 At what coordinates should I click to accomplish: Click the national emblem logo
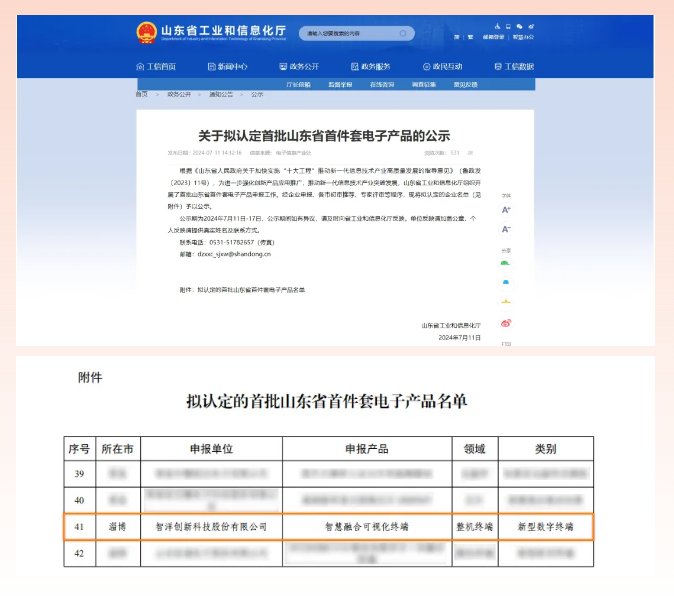click(x=147, y=32)
